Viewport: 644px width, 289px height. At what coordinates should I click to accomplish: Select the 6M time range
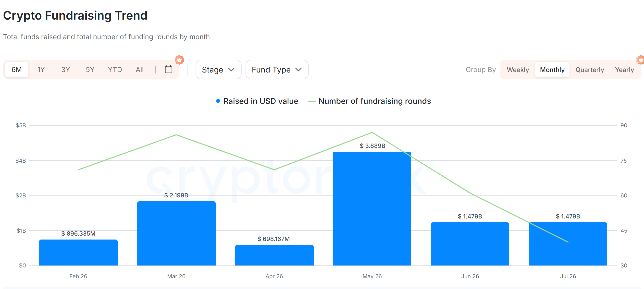click(x=17, y=70)
